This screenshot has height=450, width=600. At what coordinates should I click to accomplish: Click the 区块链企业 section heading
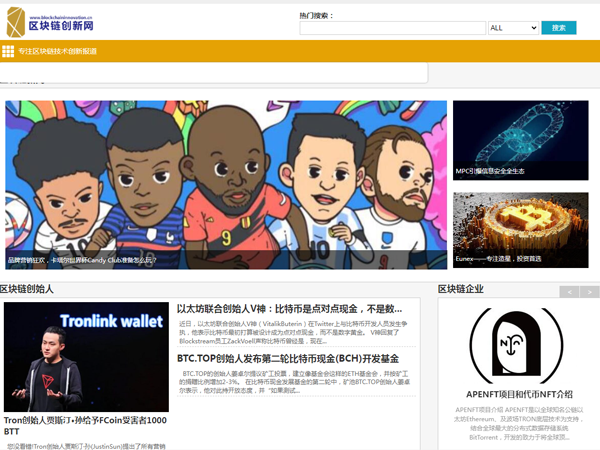(x=461, y=289)
